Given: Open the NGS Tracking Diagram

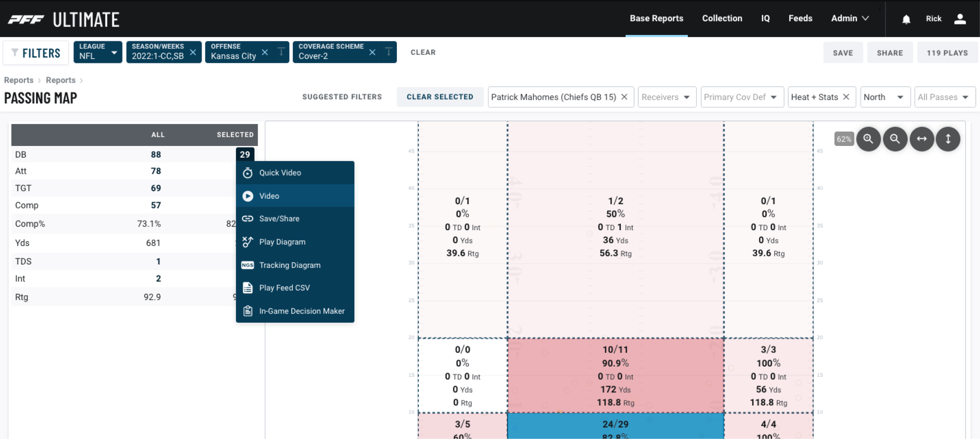Looking at the screenshot, I should point(290,265).
